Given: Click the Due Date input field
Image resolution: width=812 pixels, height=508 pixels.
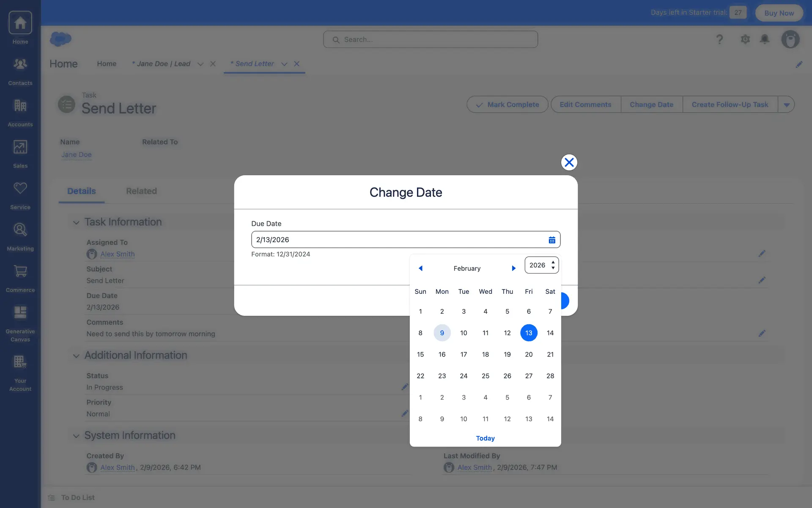Looking at the screenshot, I should [398, 240].
